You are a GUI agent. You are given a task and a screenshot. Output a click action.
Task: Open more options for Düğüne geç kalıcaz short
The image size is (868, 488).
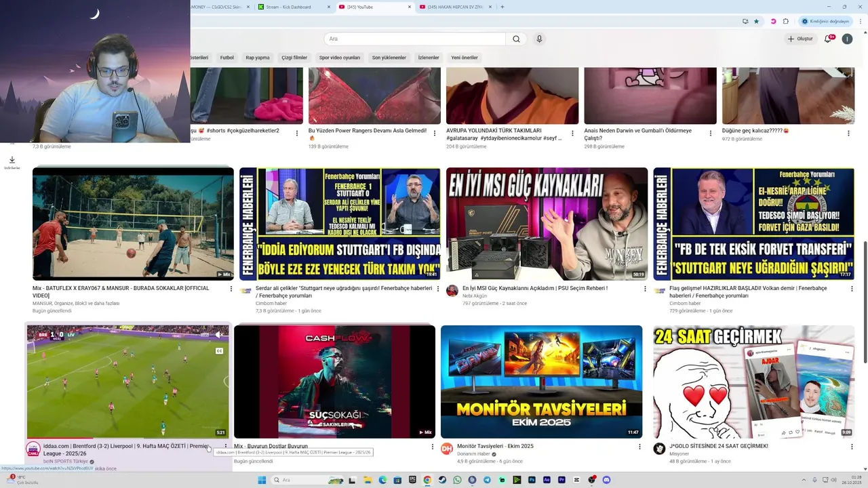tap(848, 133)
